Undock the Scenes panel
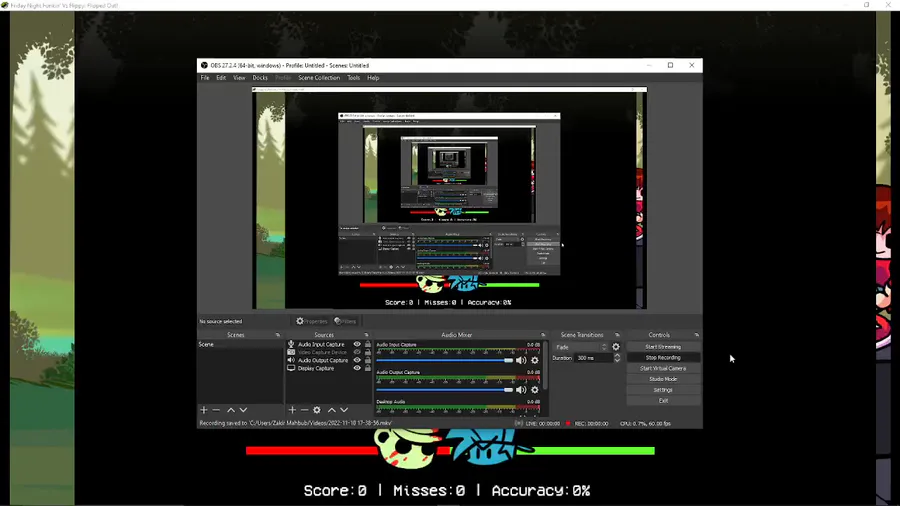900x506 pixels. 278,335
